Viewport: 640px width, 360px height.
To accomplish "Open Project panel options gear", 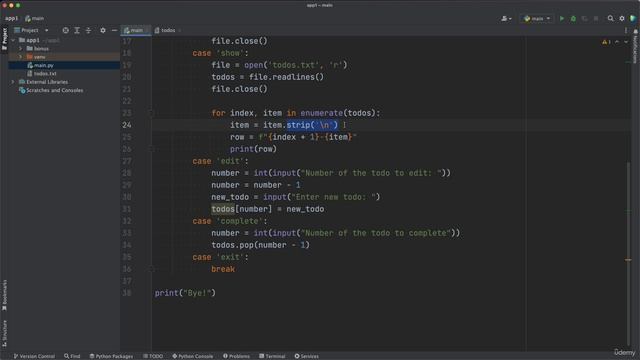I will tap(103, 30).
